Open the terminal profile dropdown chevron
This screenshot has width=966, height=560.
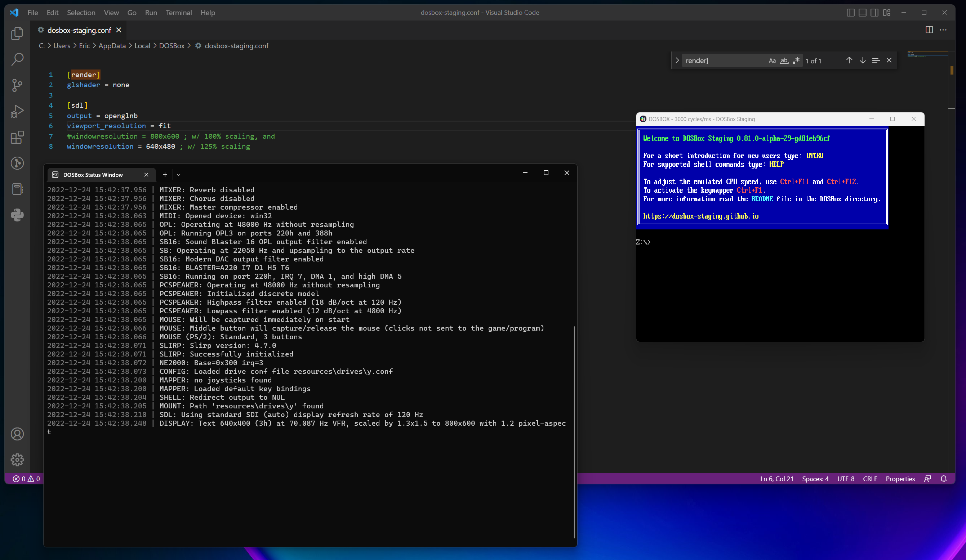[178, 175]
